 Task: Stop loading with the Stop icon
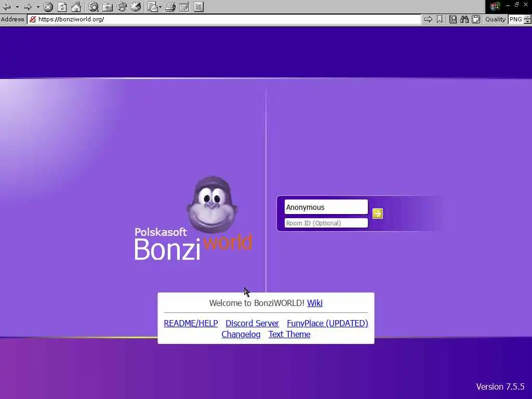pos(48,6)
